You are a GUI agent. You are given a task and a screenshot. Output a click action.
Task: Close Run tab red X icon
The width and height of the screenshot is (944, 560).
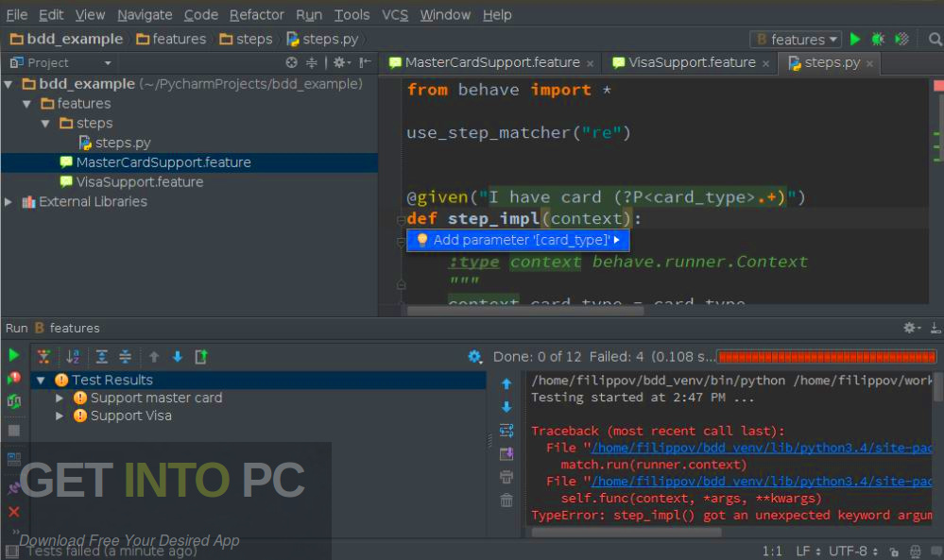click(14, 512)
